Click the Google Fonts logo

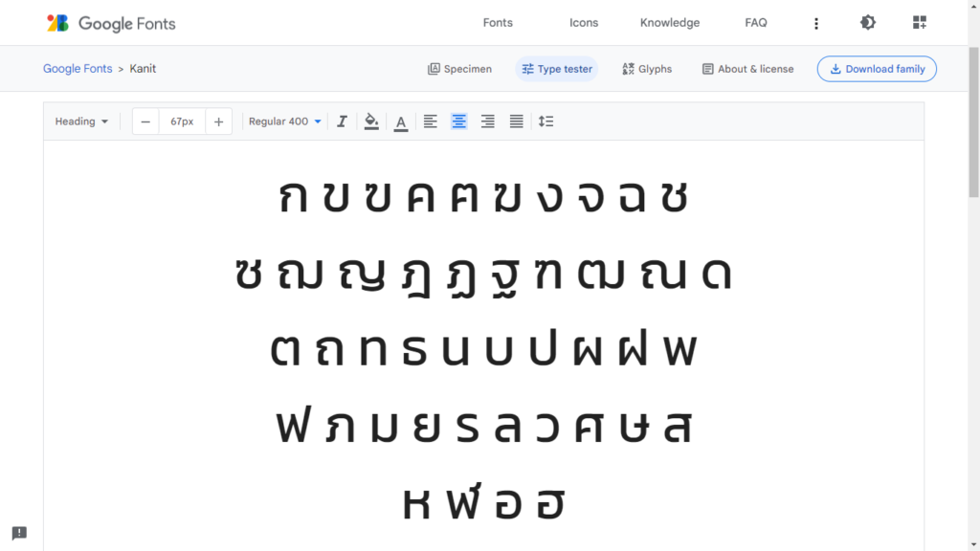pyautogui.click(x=111, y=23)
